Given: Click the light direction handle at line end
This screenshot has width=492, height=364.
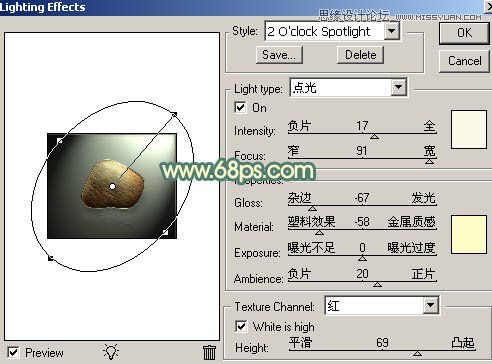Looking at the screenshot, I should pos(174,114).
